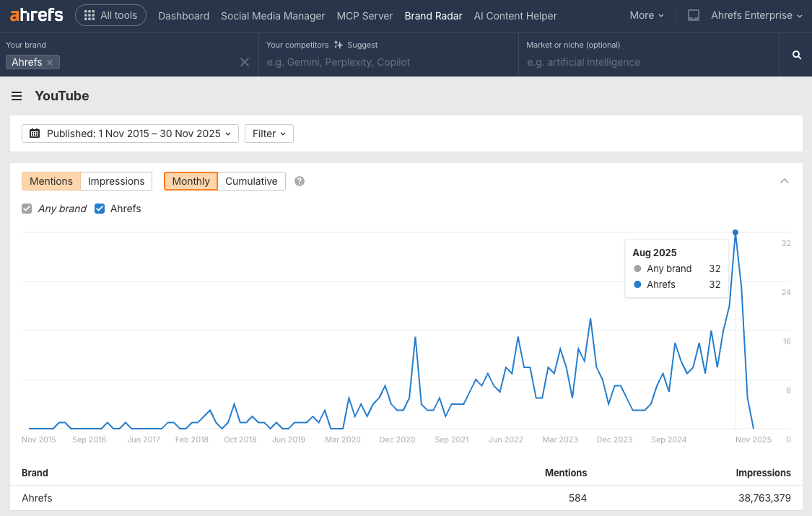Disable the Ahrefs brand checkbox
The width and height of the screenshot is (812, 516).
tap(99, 209)
